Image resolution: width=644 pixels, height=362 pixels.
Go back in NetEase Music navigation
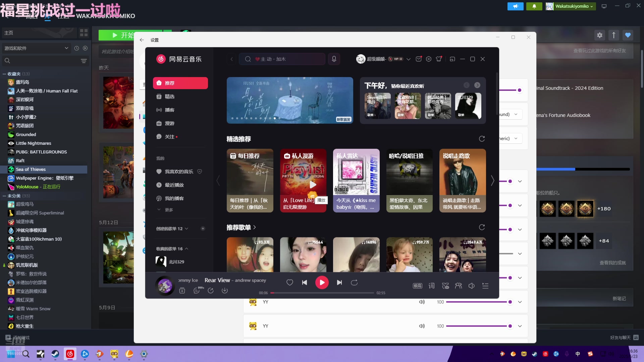(231, 59)
